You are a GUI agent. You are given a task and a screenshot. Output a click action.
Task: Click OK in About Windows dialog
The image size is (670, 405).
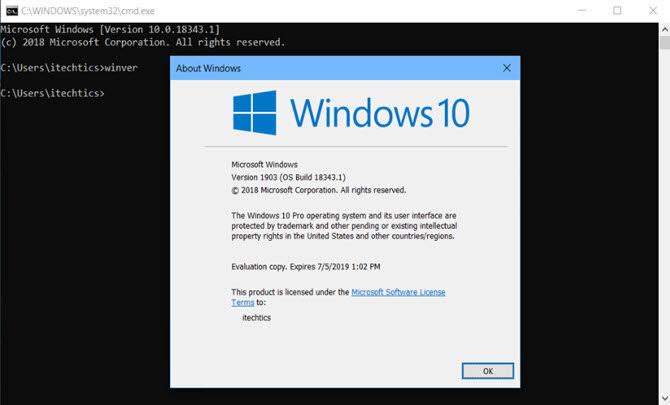488,371
